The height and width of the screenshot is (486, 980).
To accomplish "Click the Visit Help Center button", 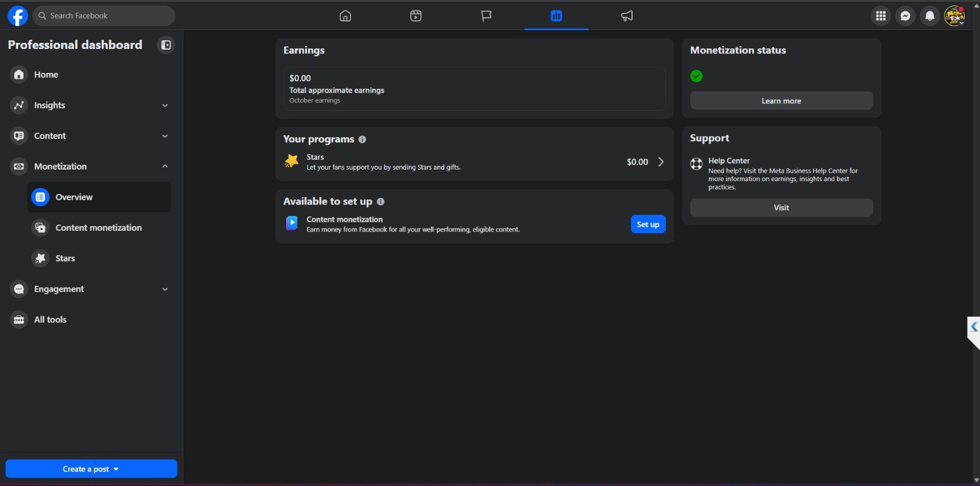I will pos(782,207).
